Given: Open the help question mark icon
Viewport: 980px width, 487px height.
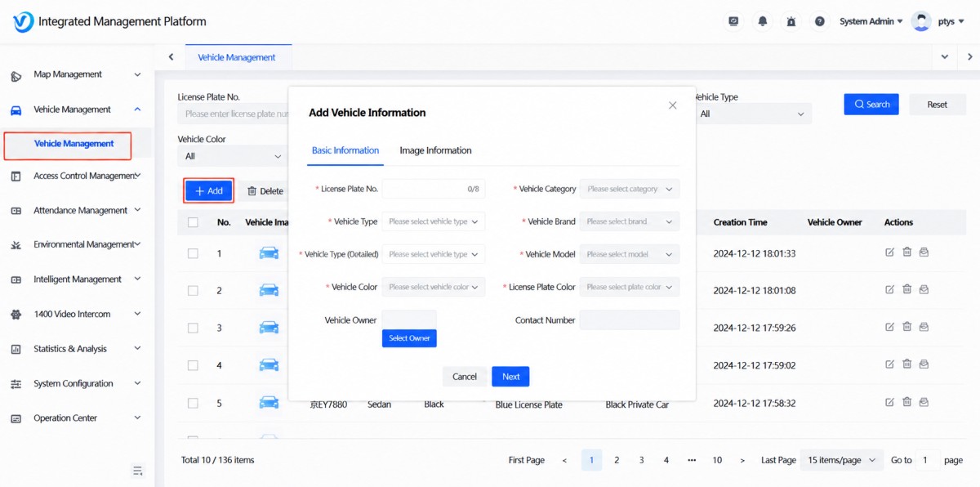Looking at the screenshot, I should 819,21.
